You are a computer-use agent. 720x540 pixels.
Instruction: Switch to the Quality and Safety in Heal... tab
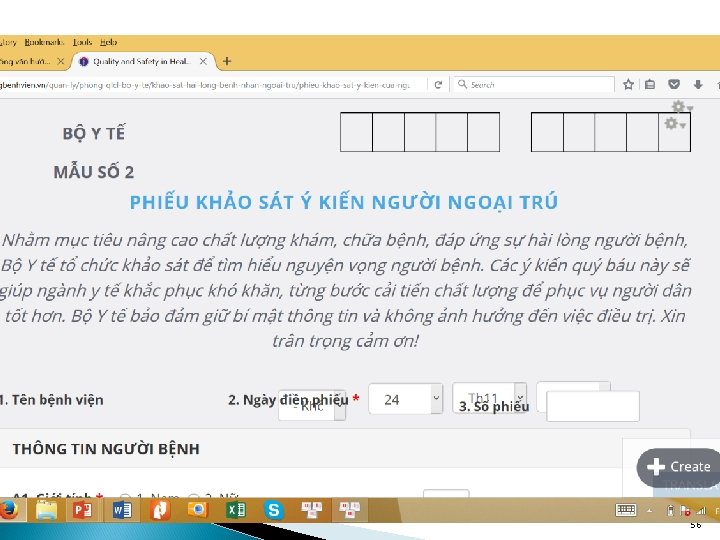click(x=140, y=62)
